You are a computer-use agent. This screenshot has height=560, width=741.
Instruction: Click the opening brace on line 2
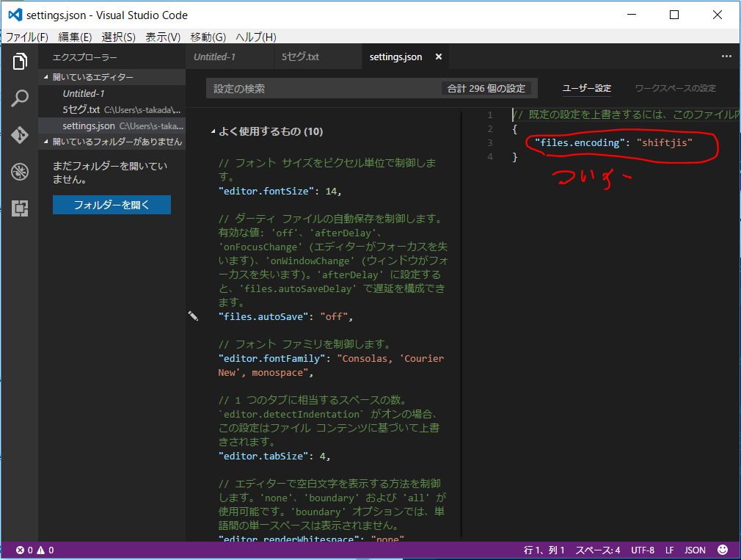[x=515, y=129]
